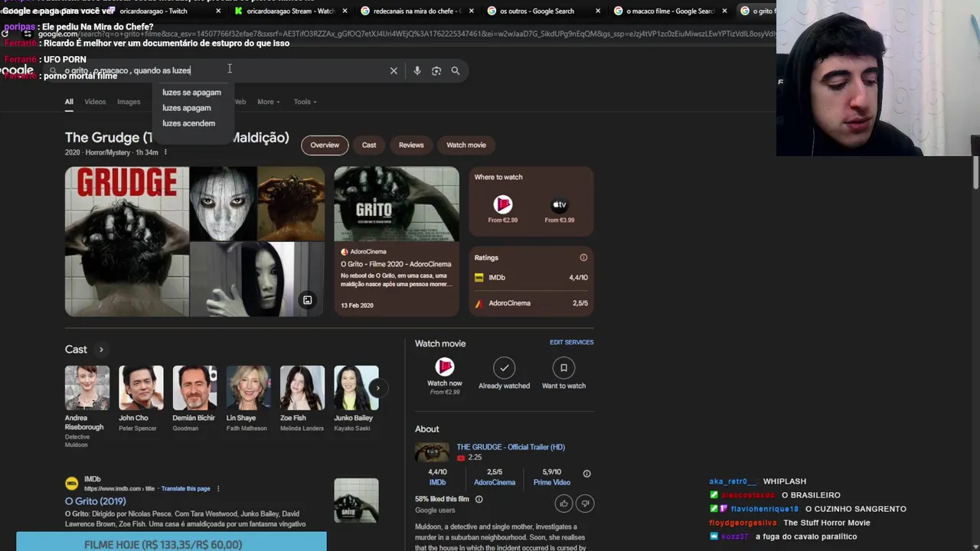This screenshot has width=980, height=551.
Task: Open the Watch movie chip
Action: [466, 145]
